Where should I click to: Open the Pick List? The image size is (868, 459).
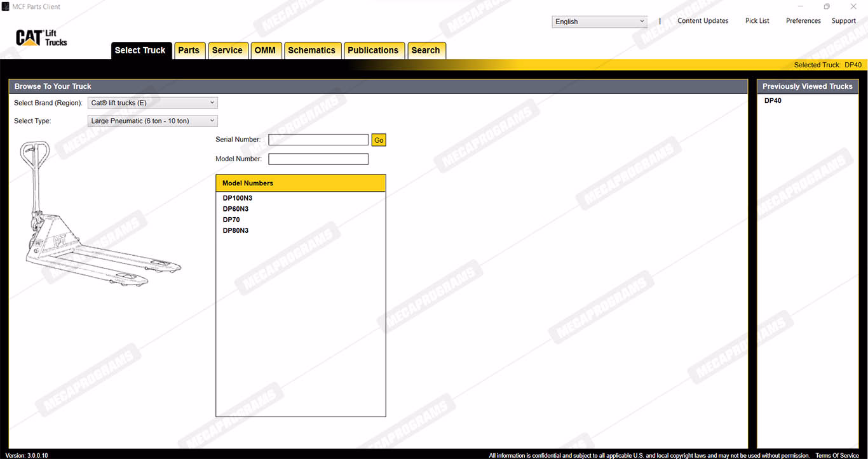pyautogui.click(x=757, y=21)
